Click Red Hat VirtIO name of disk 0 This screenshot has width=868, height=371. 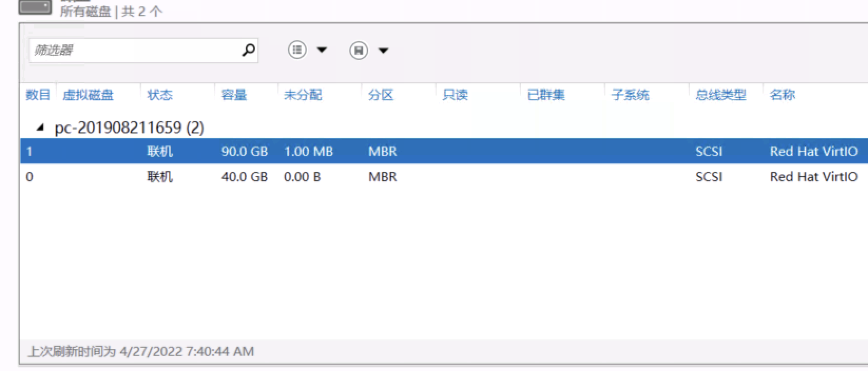click(814, 177)
